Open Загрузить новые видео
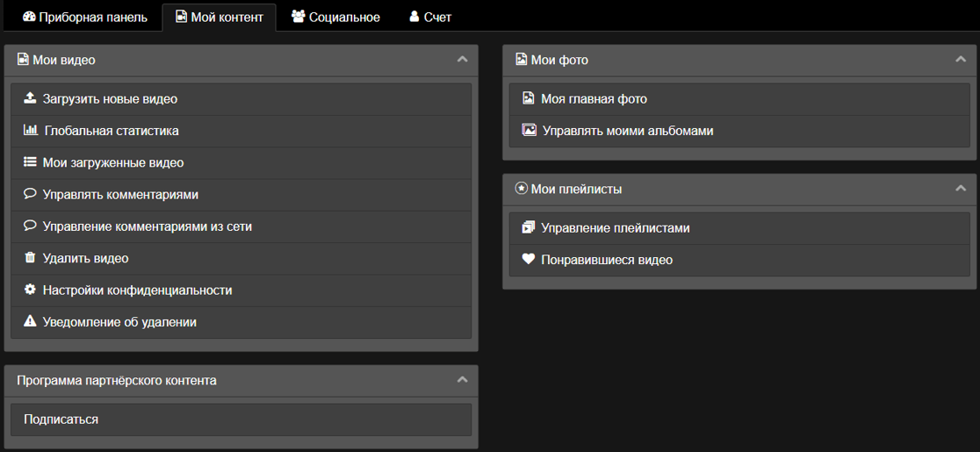Screen dimensions: 980x452 click(241, 99)
